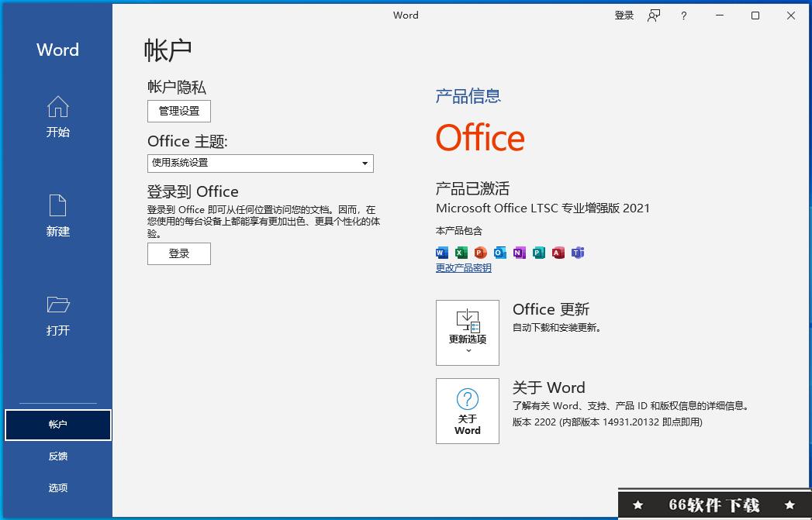Open the 反馈 feedback tab
The width and height of the screenshot is (812, 520).
(x=58, y=456)
